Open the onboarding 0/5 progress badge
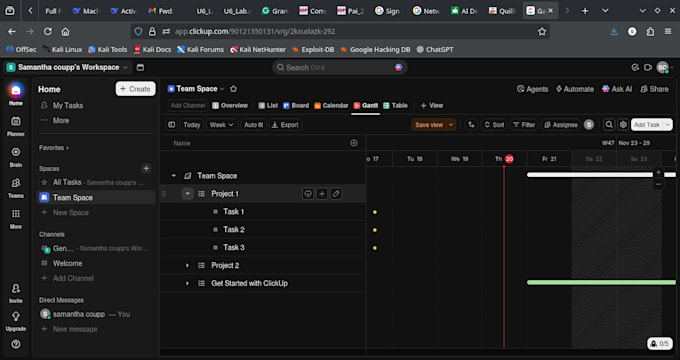Screen dimensions: 680x360 click(660, 344)
